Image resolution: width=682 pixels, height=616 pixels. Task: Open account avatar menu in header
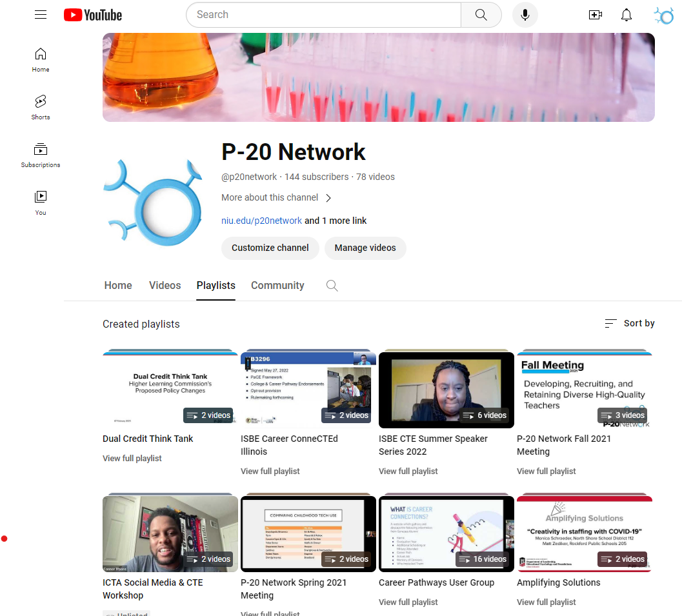663,15
